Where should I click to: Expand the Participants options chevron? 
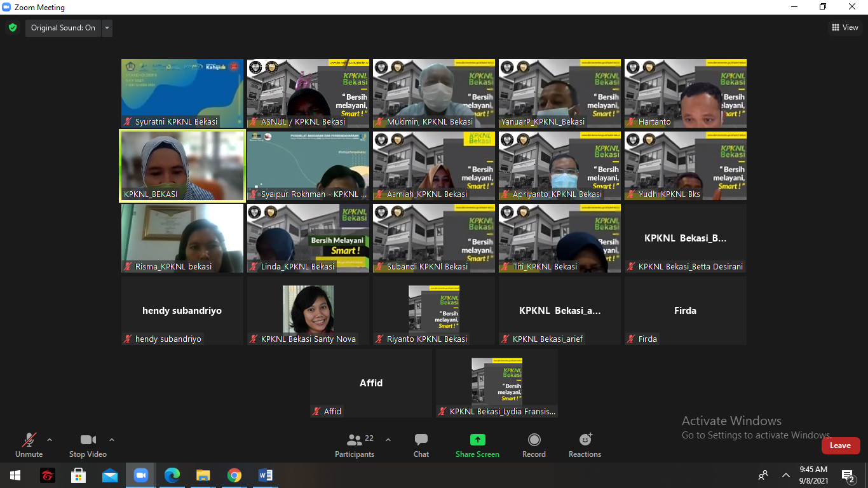pos(388,440)
